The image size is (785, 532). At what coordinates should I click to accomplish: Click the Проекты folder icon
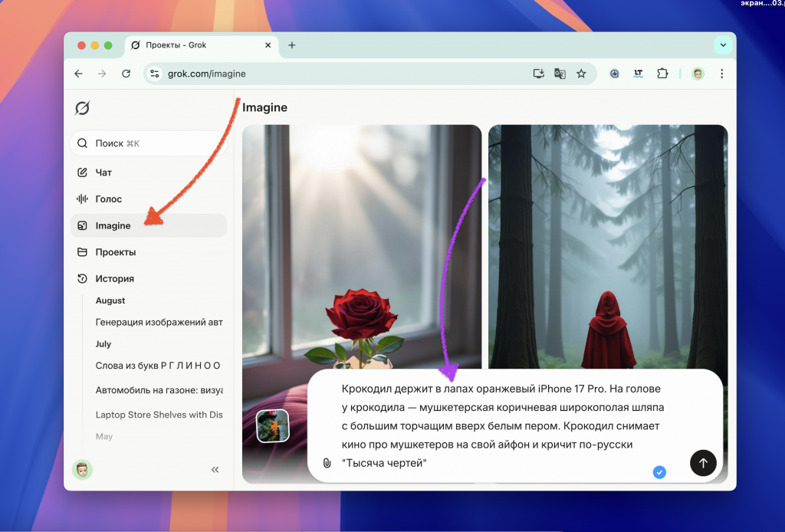click(82, 252)
